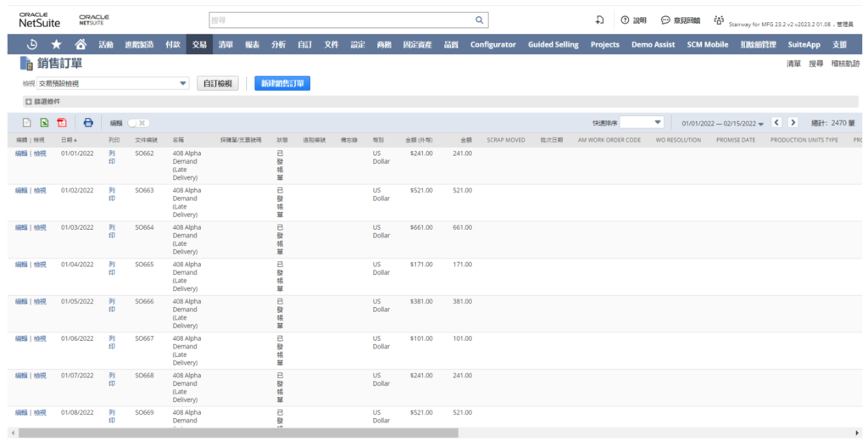Click the horizontal scrollbar at bottom
868x441 pixels.
[x=237, y=433]
